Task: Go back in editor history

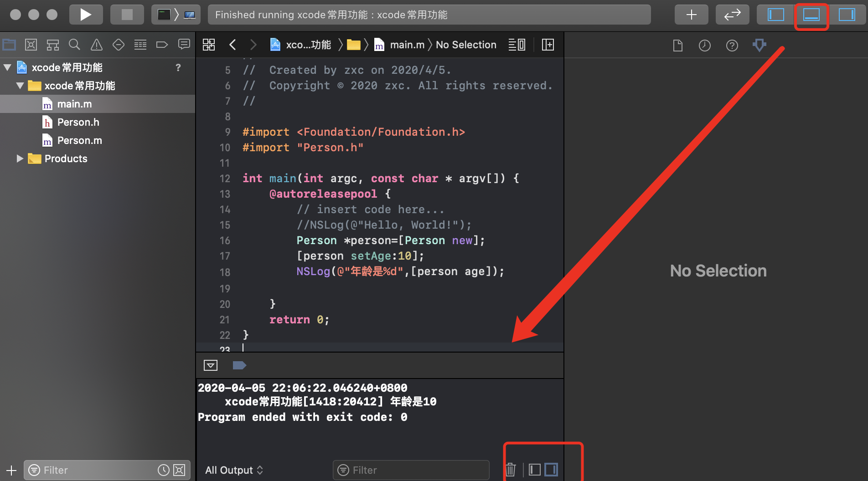Action: (232, 45)
